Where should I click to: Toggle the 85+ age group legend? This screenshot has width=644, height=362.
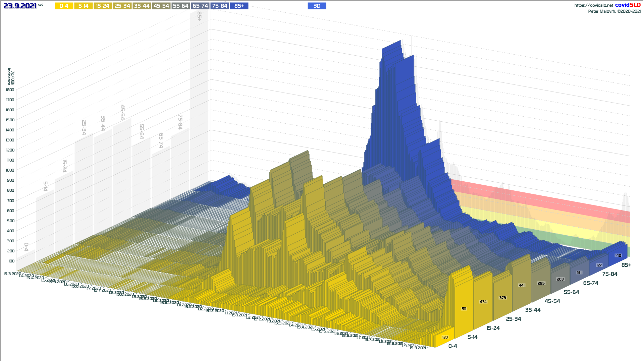[239, 6]
